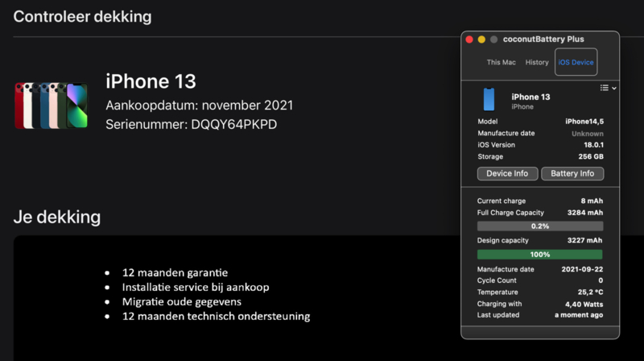The height and width of the screenshot is (361, 644).
Task: Click the Cycle Count value 0
Action: tap(601, 280)
